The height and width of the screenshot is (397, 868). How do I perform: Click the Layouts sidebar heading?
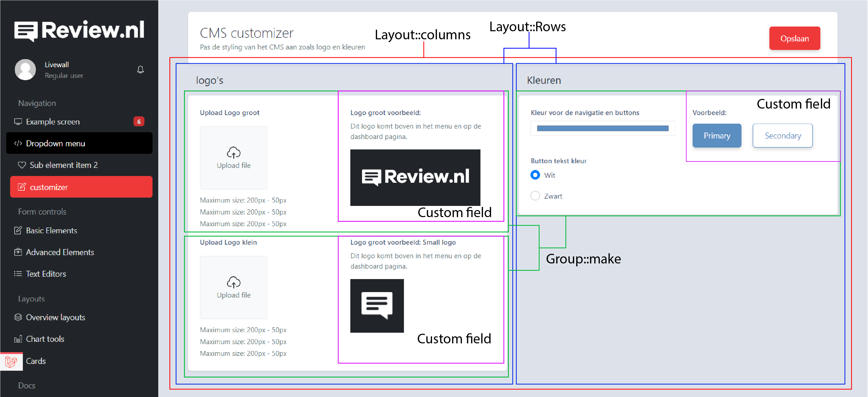pos(31,299)
